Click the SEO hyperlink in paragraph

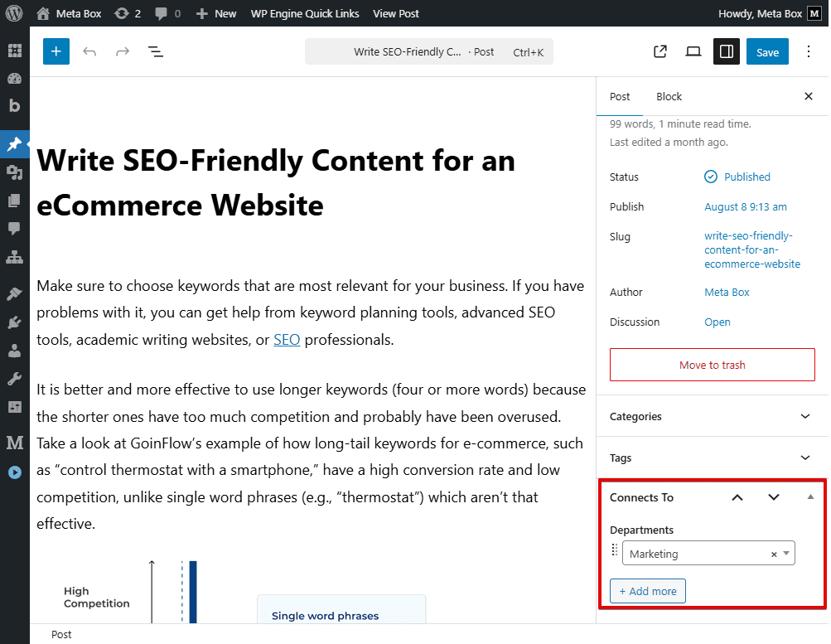(x=287, y=340)
